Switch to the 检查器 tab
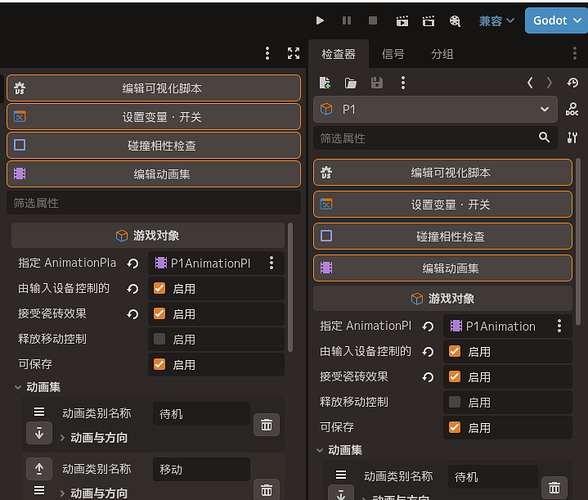588x500 pixels. [x=338, y=54]
